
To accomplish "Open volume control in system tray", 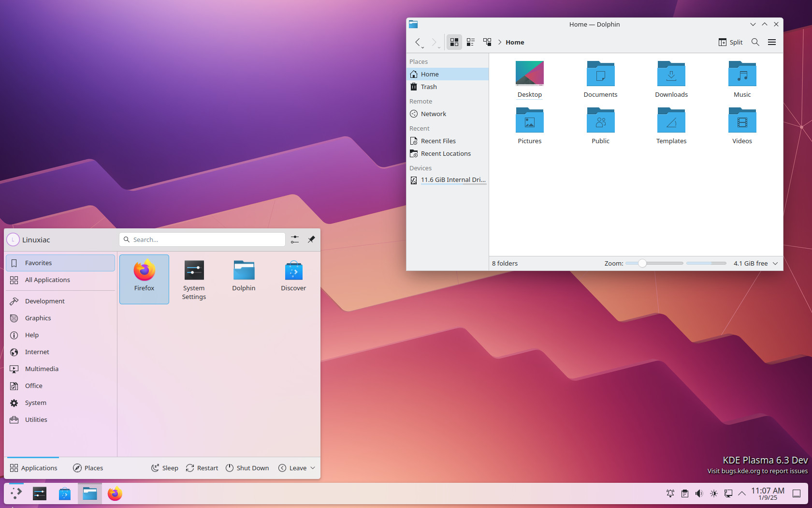I will [699, 493].
